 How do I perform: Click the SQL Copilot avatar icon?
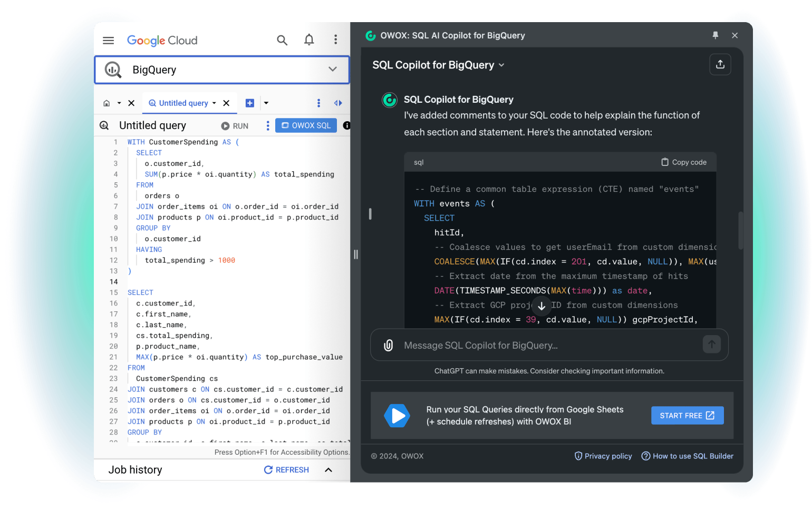[x=390, y=100]
